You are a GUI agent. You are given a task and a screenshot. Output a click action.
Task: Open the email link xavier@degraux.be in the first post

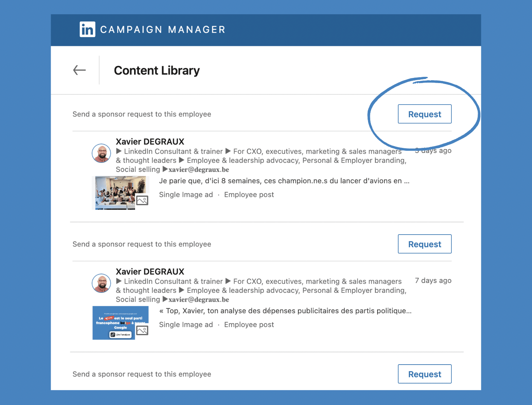(198, 169)
